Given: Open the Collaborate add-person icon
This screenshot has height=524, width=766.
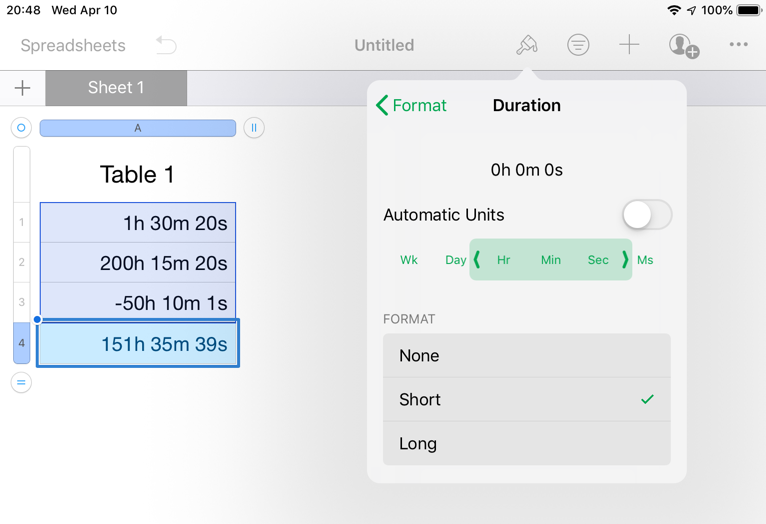Looking at the screenshot, I should pyautogui.click(x=684, y=45).
